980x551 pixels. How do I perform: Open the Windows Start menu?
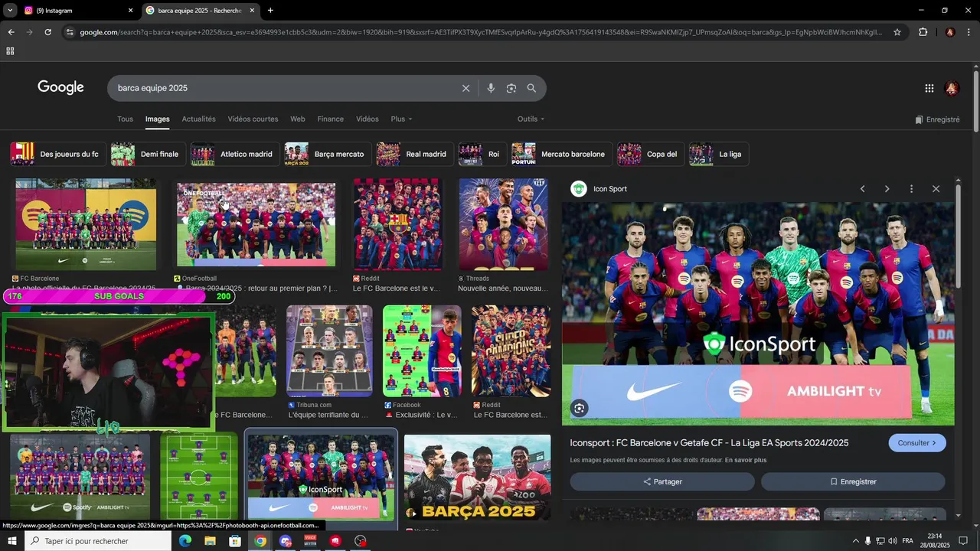click(11, 541)
